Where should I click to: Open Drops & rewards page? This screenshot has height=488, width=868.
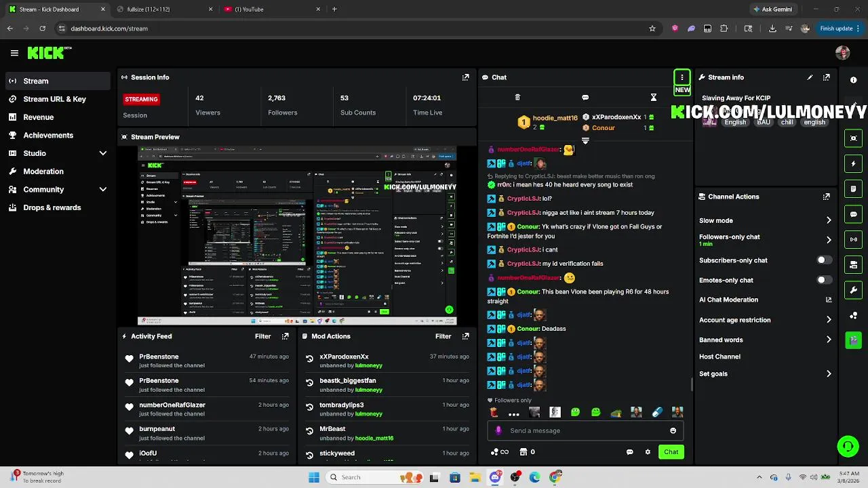tap(57, 207)
